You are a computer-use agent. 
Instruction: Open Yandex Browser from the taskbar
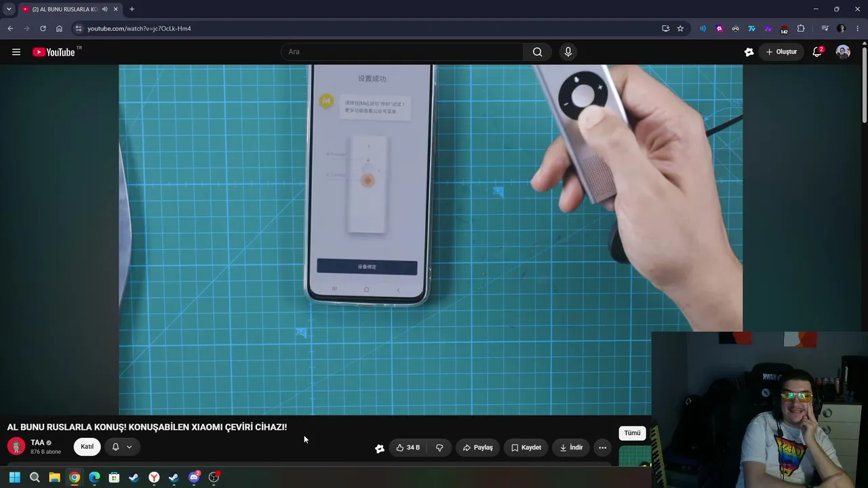(x=154, y=477)
